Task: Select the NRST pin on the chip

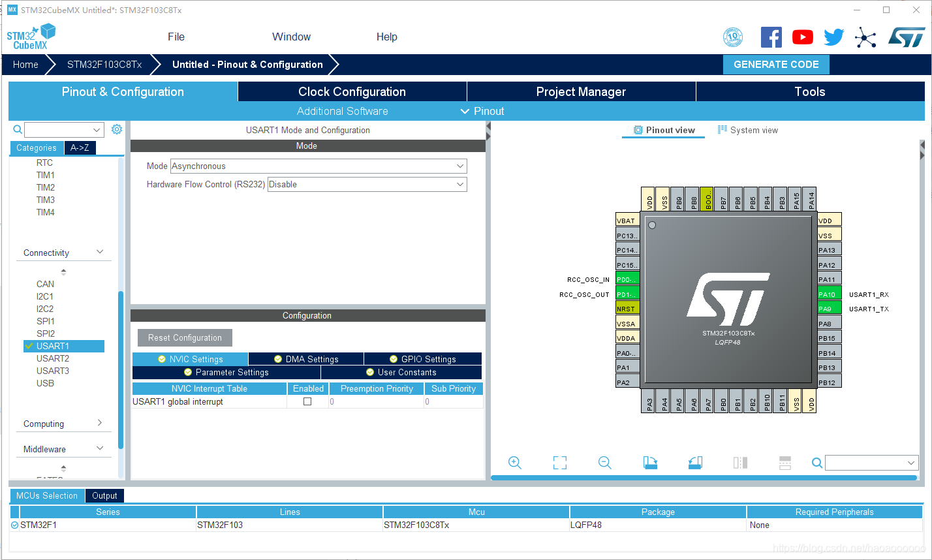Action: pyautogui.click(x=628, y=309)
